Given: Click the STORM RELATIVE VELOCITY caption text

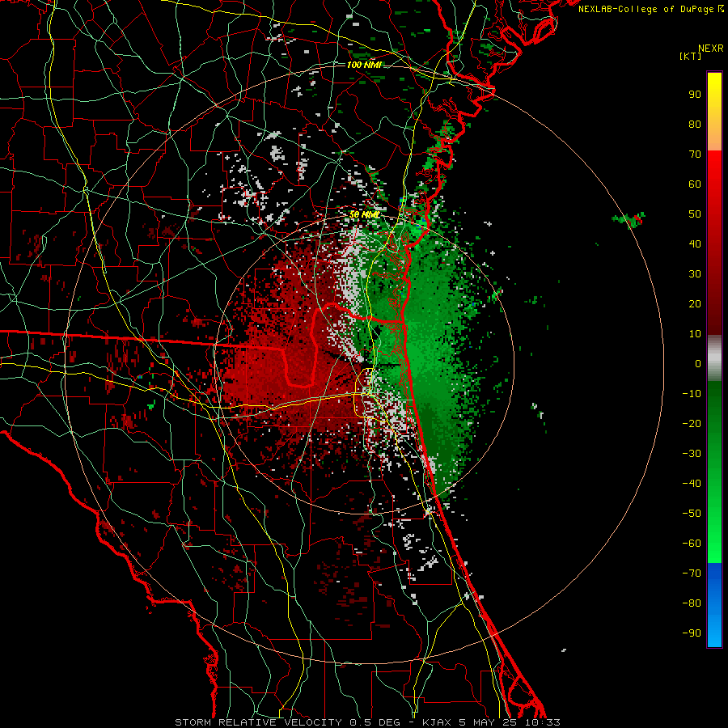Looking at the screenshot, I should pos(259,722).
